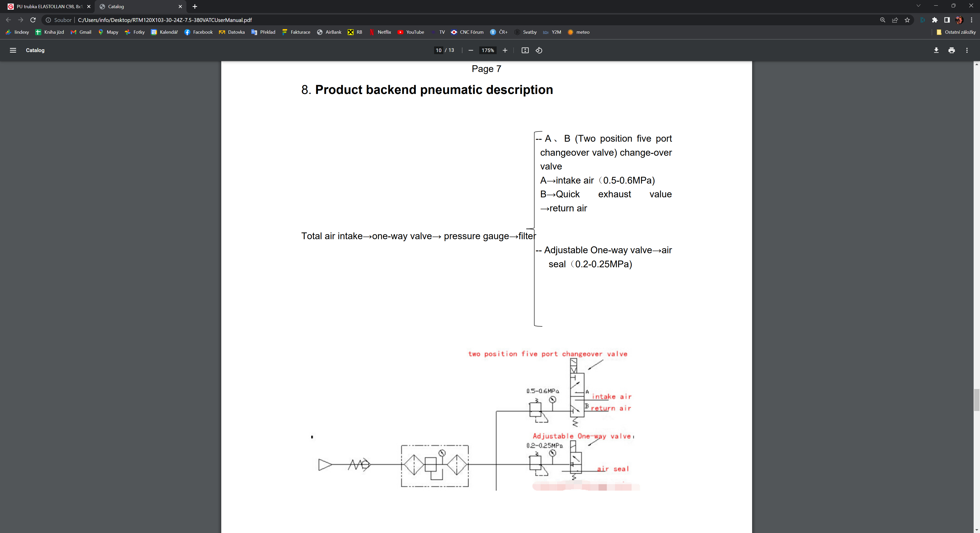Viewport: 980px width, 533px height.
Task: Click the fit to page icon
Action: (x=525, y=50)
